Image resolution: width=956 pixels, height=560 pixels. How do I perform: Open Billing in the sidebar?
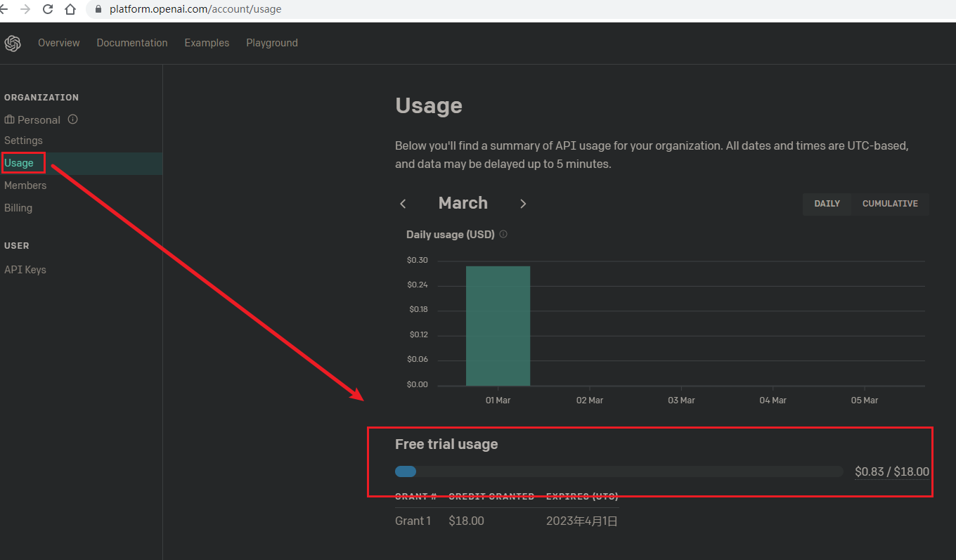18,208
